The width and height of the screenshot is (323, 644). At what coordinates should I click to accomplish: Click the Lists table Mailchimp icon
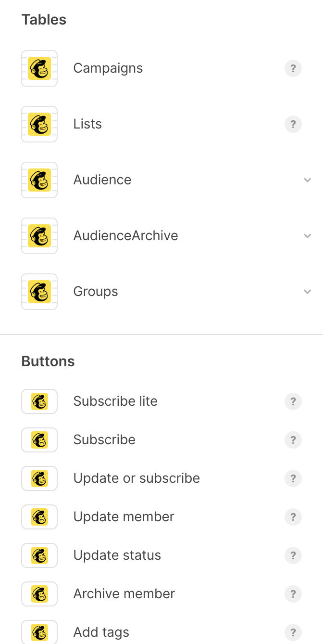[39, 124]
